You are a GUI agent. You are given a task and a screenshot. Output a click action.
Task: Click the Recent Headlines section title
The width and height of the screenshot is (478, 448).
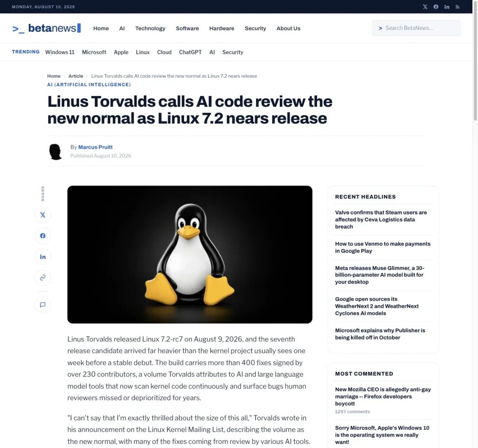(365, 197)
